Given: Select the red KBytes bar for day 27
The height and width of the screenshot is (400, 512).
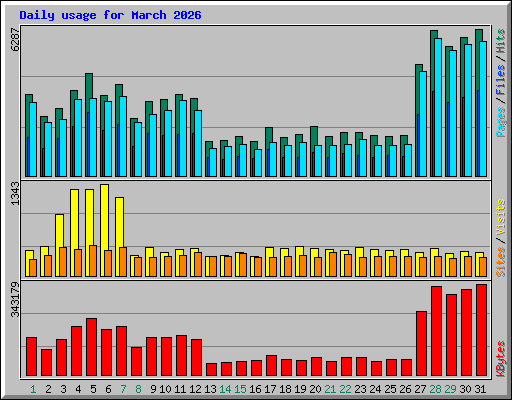Looking at the screenshot, I should pyautogui.click(x=422, y=344).
